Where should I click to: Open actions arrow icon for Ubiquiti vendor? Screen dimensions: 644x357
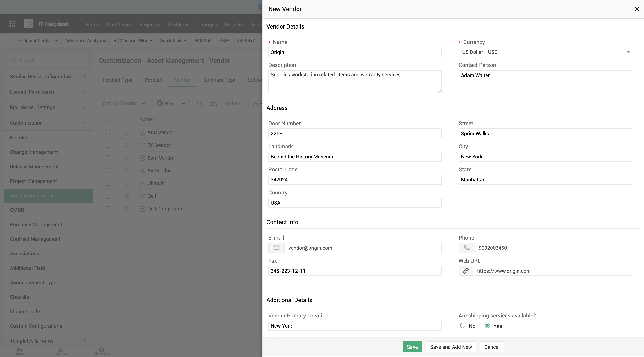click(x=142, y=184)
